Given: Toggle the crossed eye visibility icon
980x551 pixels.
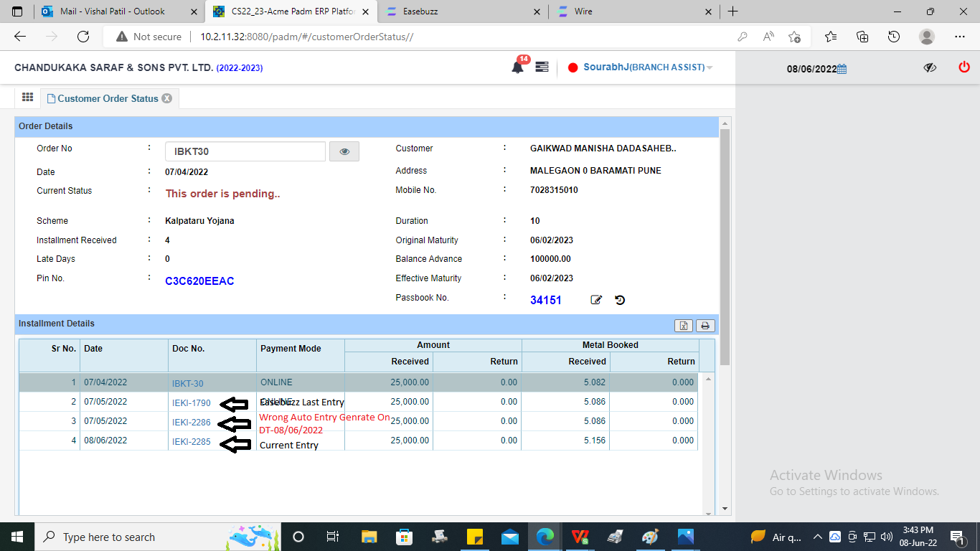Looking at the screenshot, I should click(x=930, y=67).
